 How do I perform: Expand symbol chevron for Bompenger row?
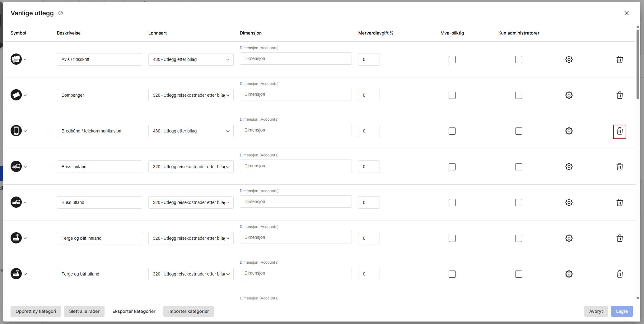click(x=25, y=95)
